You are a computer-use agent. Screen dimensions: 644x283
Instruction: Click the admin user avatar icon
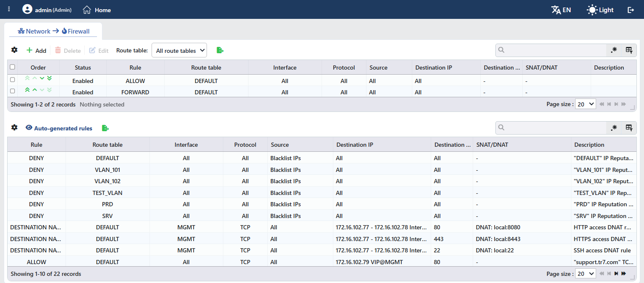pyautogui.click(x=27, y=9)
